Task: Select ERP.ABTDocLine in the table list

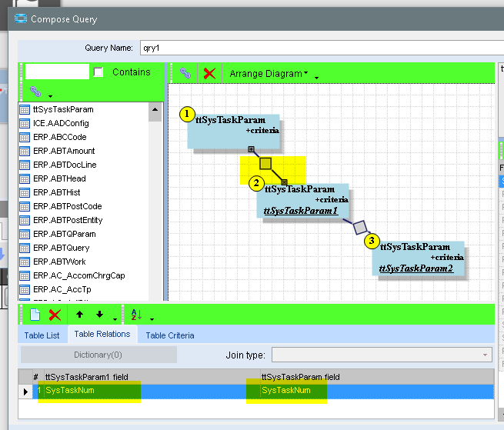Action: coord(65,165)
